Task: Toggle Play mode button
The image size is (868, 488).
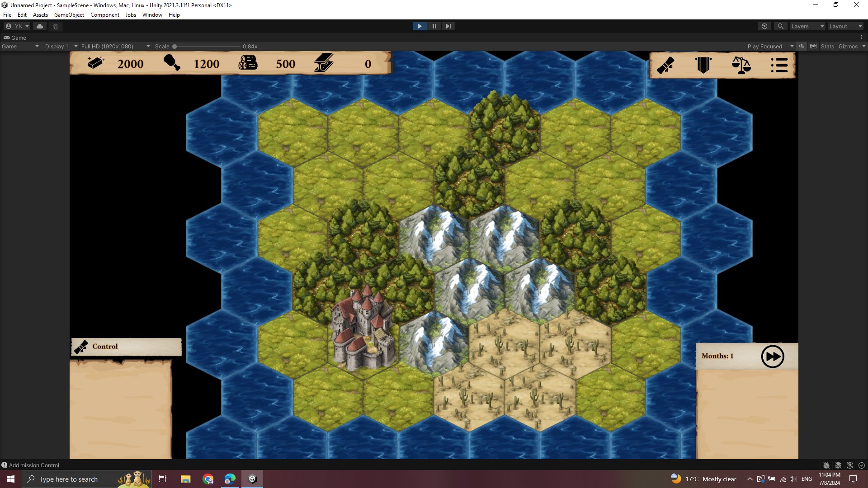Action: coord(420,26)
